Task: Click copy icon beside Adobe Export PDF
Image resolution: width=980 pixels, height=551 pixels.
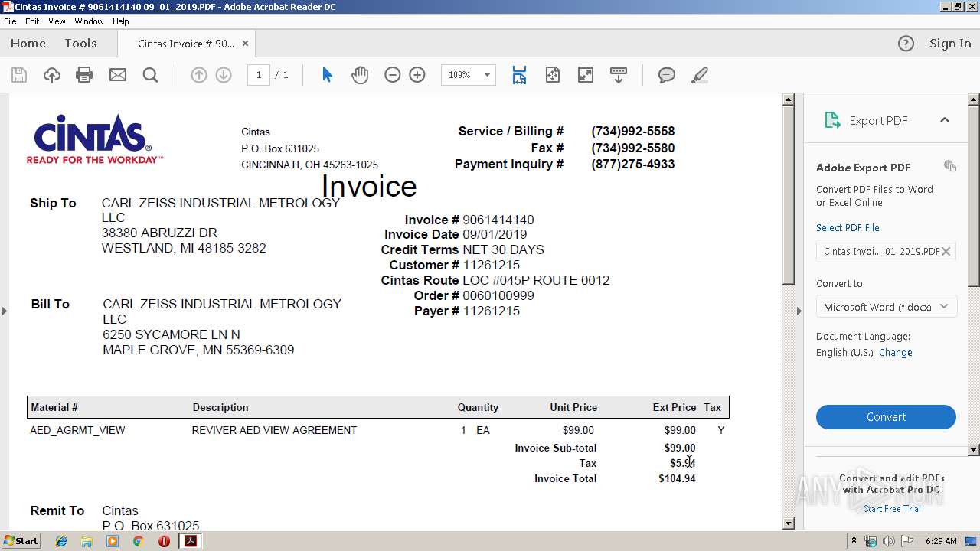Action: coord(950,166)
